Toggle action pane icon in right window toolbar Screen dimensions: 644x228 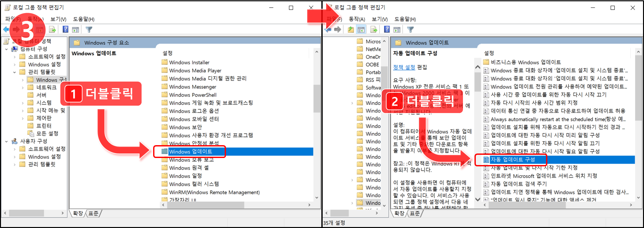pos(397,30)
